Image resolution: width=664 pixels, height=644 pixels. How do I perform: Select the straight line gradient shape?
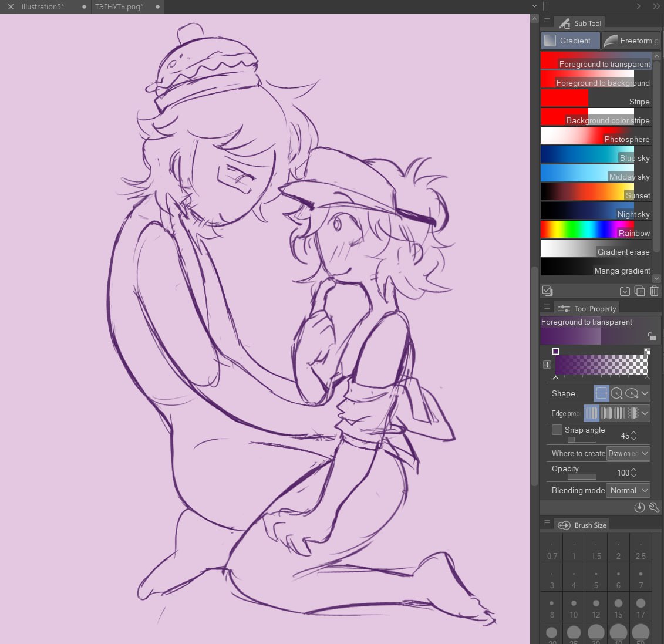(x=601, y=393)
